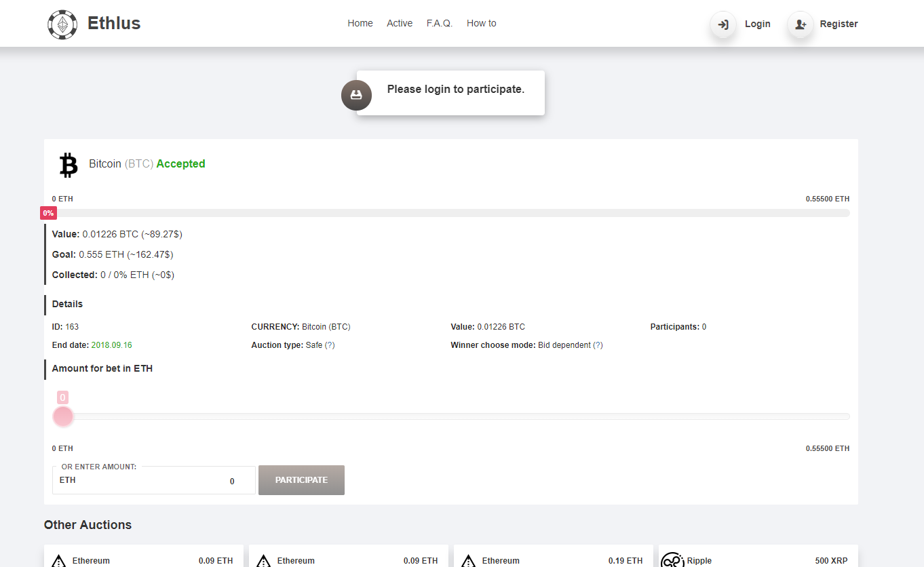Click the 'Participants: 0' detail
This screenshot has height=567, width=924.
678,327
